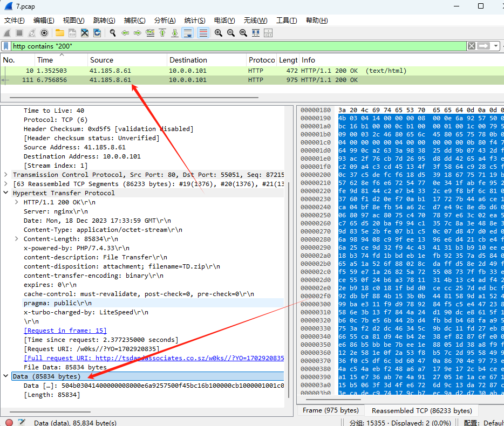504x426 pixels.
Task: Toggle auto-scroll during live capture
Action: [188, 33]
